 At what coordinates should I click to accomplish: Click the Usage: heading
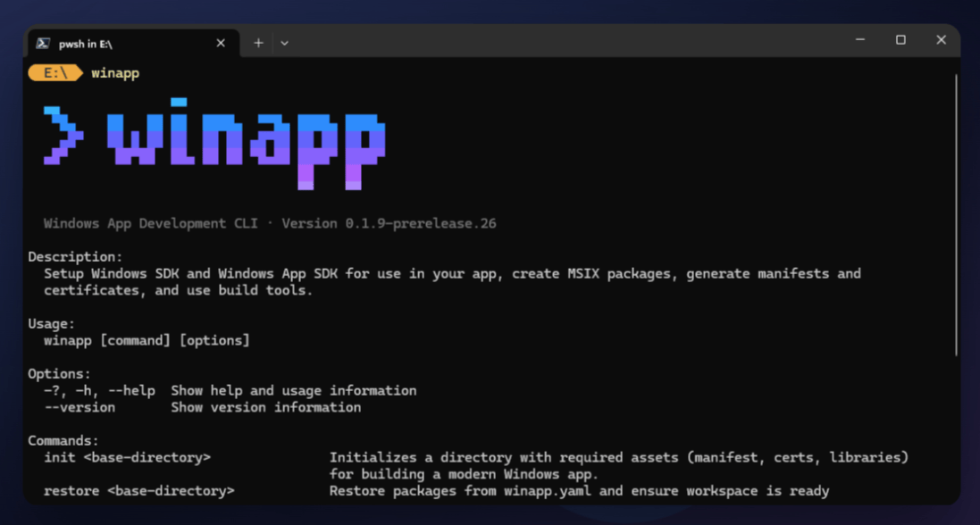click(x=52, y=323)
